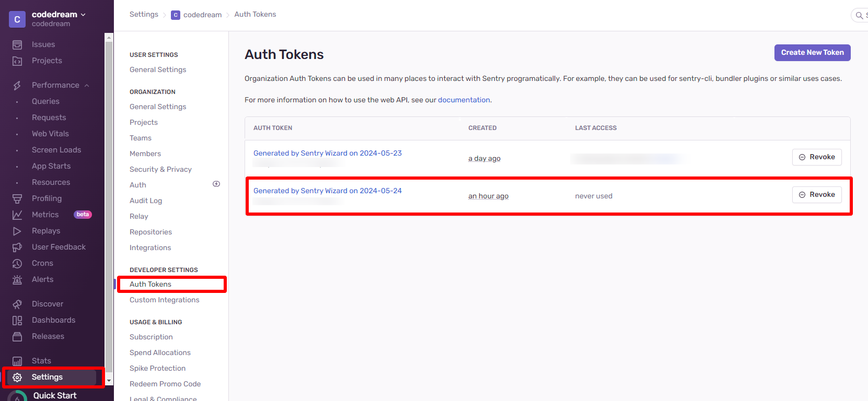Open Auth settings page

138,185
